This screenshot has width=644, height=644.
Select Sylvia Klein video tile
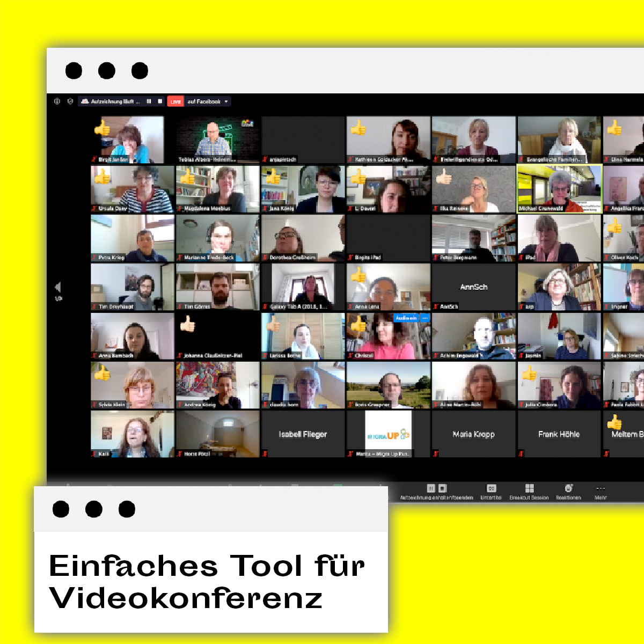[132, 385]
